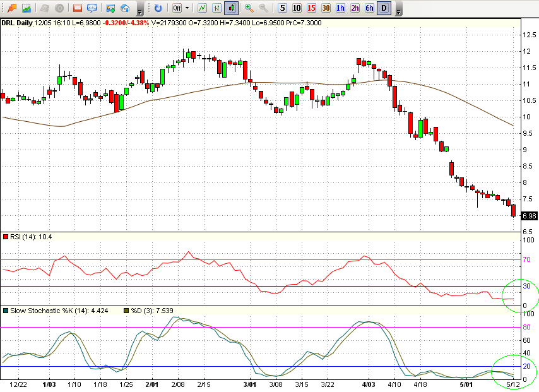Open the Off dropdown arrow
Viewport: 539px width, 392px height.
(x=187, y=8)
